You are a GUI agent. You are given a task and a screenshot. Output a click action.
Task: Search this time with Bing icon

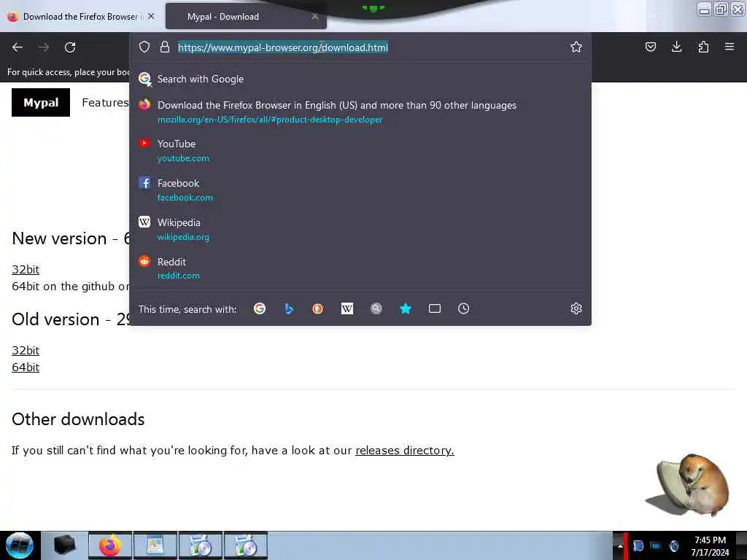click(289, 308)
